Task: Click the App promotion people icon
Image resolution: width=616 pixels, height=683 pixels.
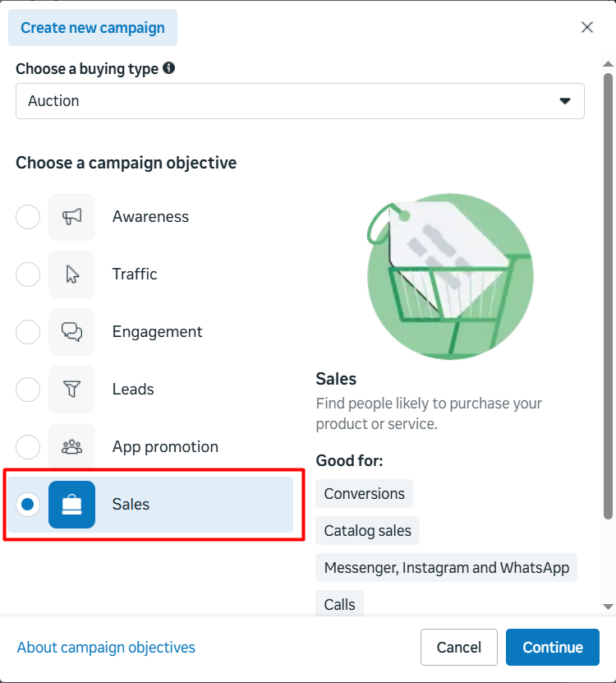Action: pos(71,447)
